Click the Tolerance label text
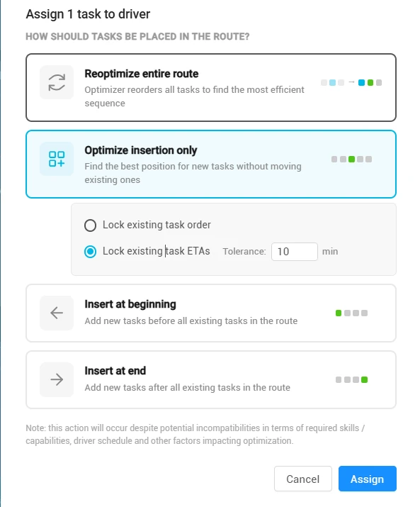The width and height of the screenshot is (420, 507). [244, 252]
